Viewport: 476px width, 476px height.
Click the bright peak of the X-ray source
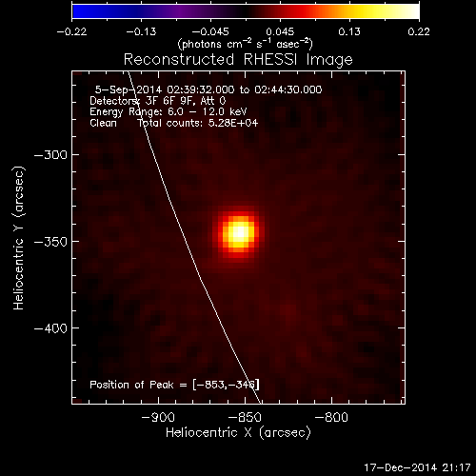(x=239, y=234)
